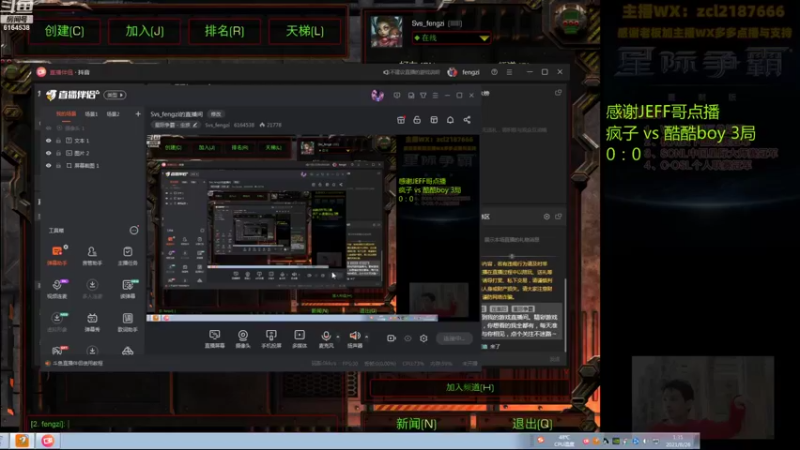This screenshot has width=800, height=450.
Task: Mute the 扬声器 speaker icon
Action: [354, 336]
